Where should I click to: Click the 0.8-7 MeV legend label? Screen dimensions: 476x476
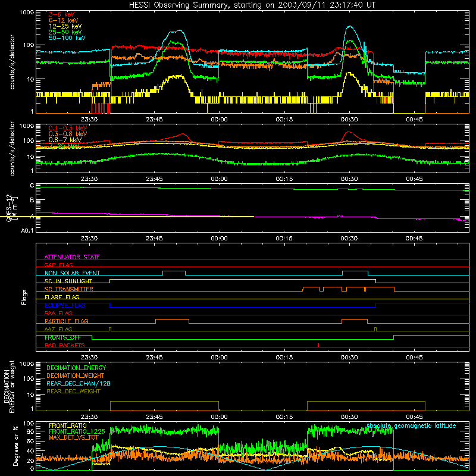[x=65, y=140]
